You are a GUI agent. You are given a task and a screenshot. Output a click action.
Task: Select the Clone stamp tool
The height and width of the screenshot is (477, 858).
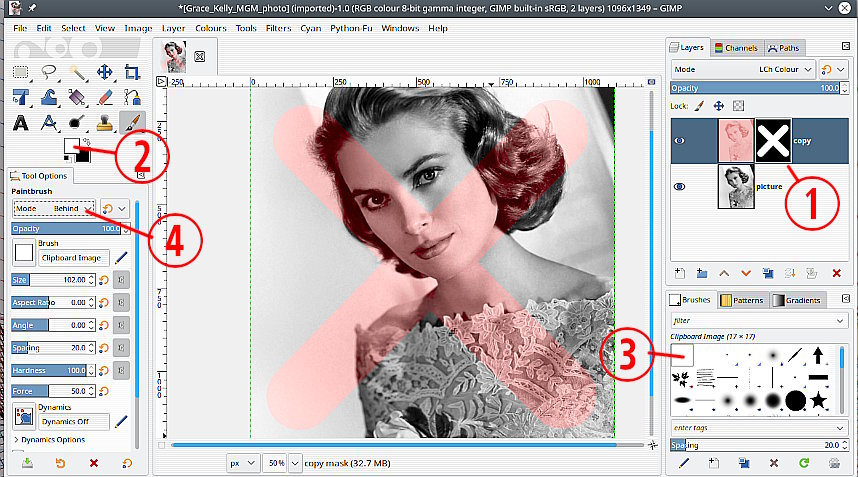pos(104,123)
